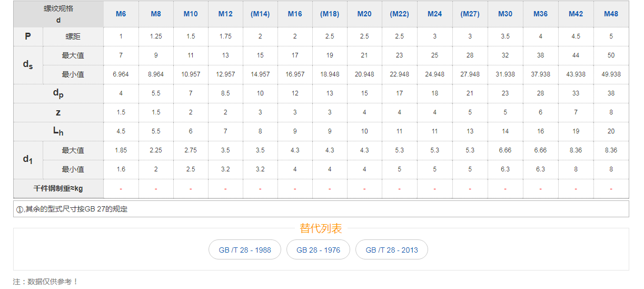Click the (M14) thread size header
This screenshot has height=289, width=644.
260,14
